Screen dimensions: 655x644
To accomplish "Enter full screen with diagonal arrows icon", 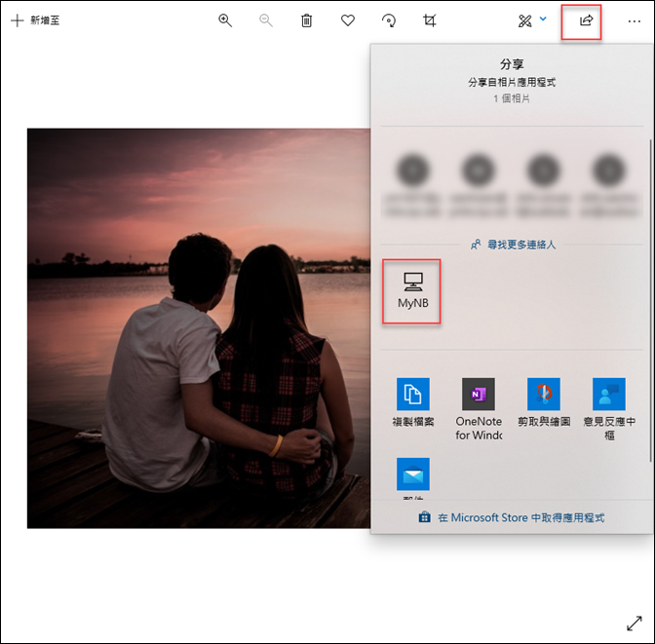I will 635,624.
